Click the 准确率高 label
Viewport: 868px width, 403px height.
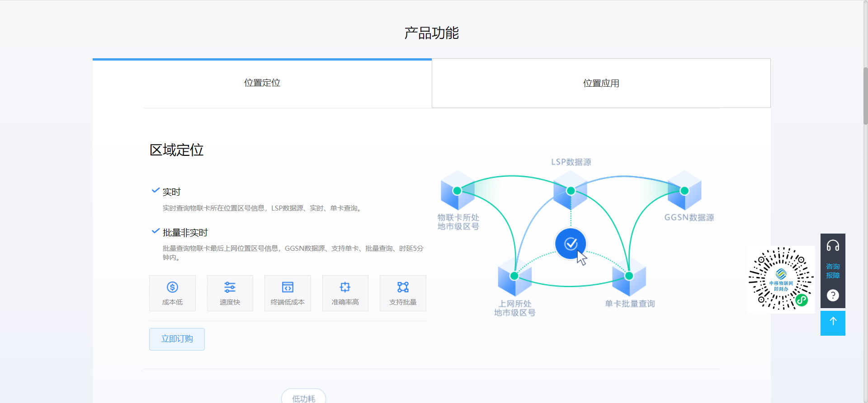(345, 302)
